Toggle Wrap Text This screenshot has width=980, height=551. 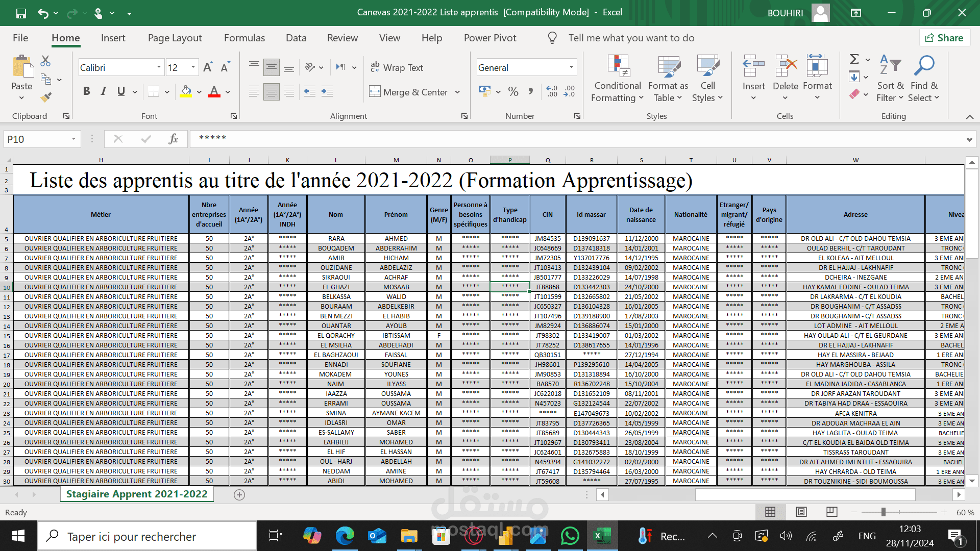point(397,67)
